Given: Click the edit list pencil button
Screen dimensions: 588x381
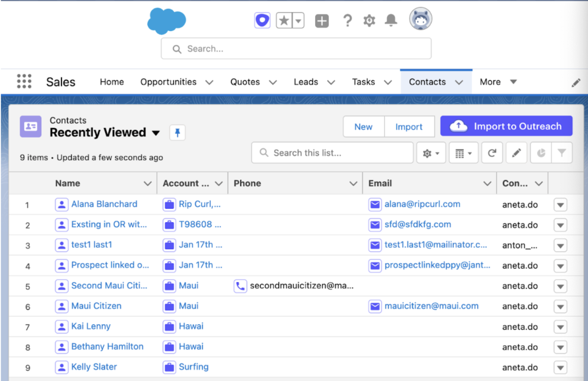Looking at the screenshot, I should pos(516,153).
